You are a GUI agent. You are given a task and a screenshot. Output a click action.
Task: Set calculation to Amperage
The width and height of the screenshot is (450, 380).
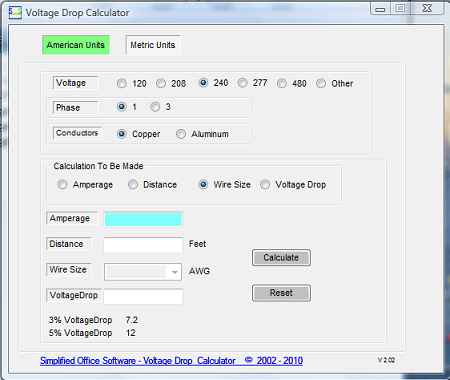(62, 184)
